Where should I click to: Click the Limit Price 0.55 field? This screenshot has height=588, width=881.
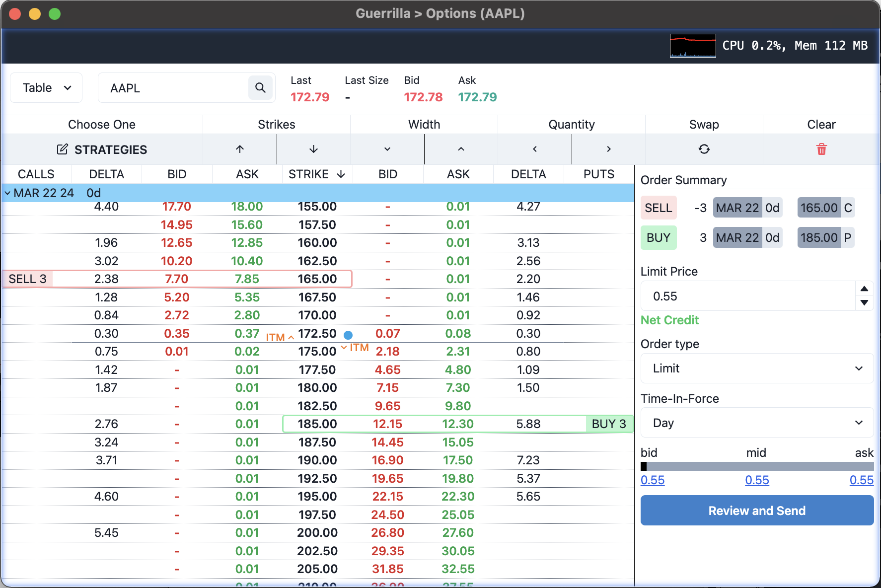click(x=748, y=296)
